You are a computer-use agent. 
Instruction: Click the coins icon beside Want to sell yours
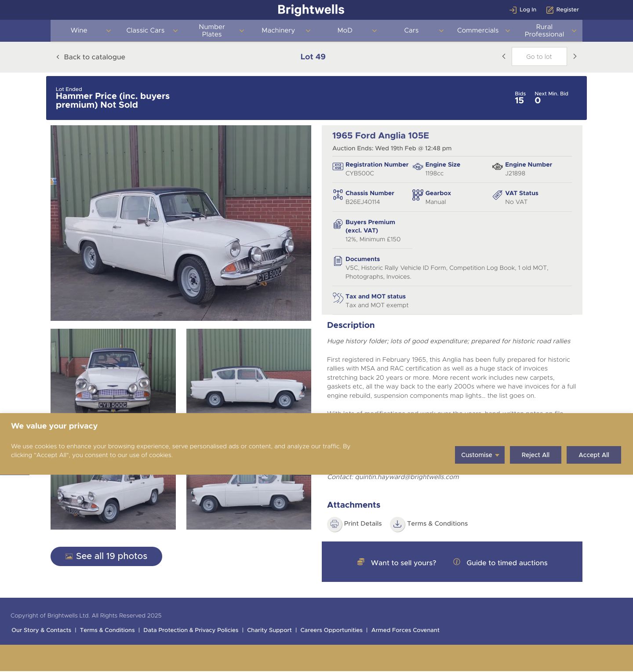point(361,562)
